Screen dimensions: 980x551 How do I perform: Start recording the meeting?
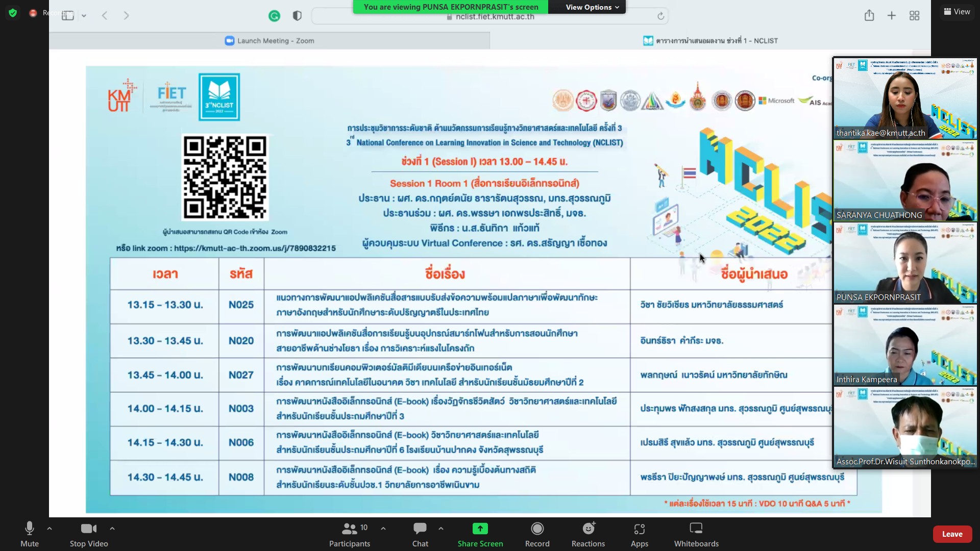(537, 534)
